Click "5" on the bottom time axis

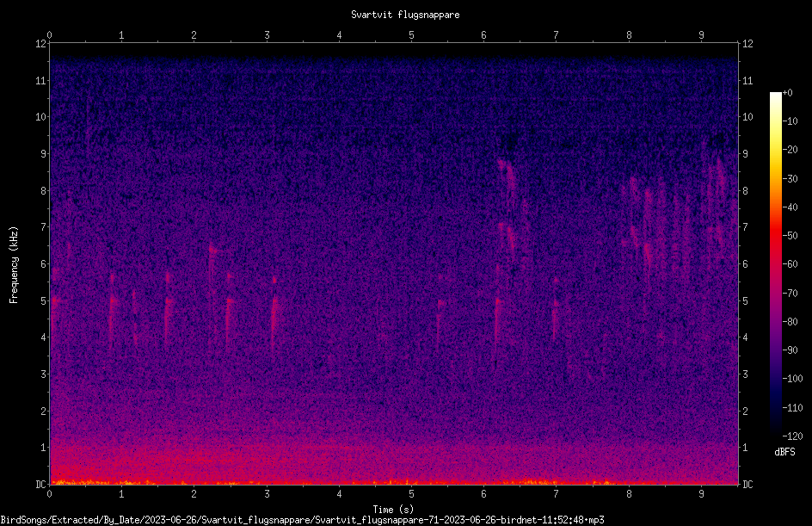pyautogui.click(x=412, y=494)
